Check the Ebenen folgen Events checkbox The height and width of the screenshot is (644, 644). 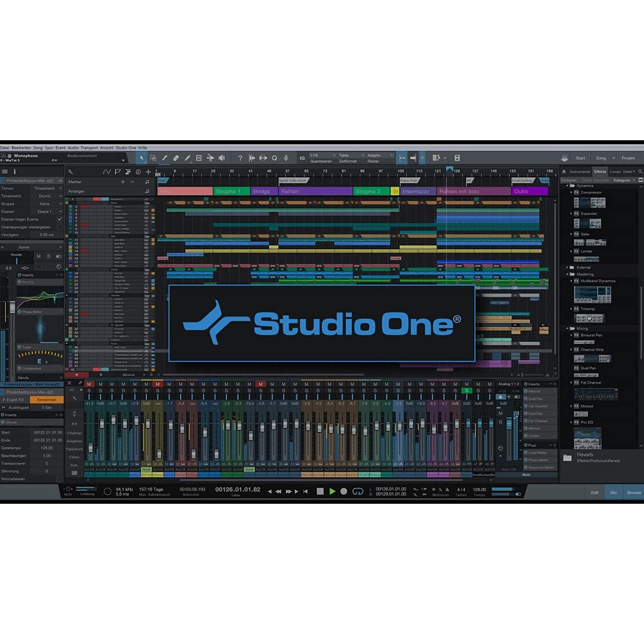[60, 219]
